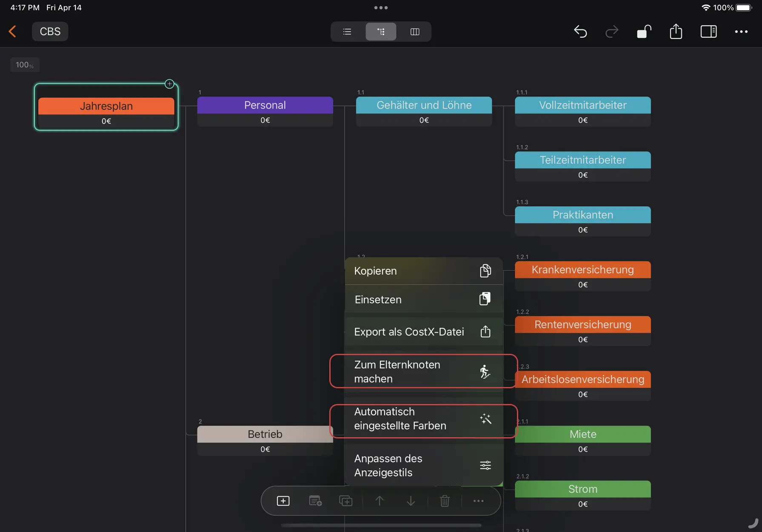Click the move down arrow icon
This screenshot has width=762, height=532.
[x=411, y=501]
